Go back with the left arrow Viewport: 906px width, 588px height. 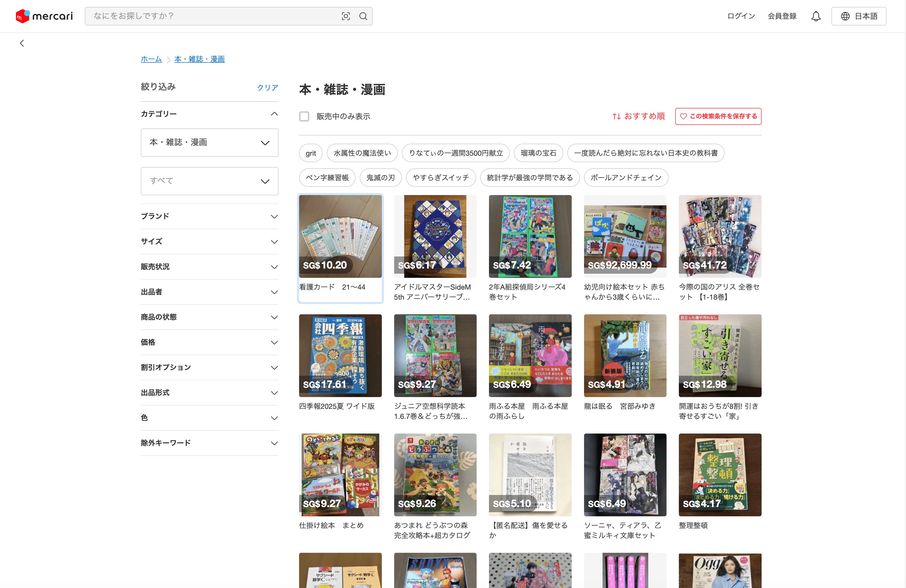coord(22,43)
